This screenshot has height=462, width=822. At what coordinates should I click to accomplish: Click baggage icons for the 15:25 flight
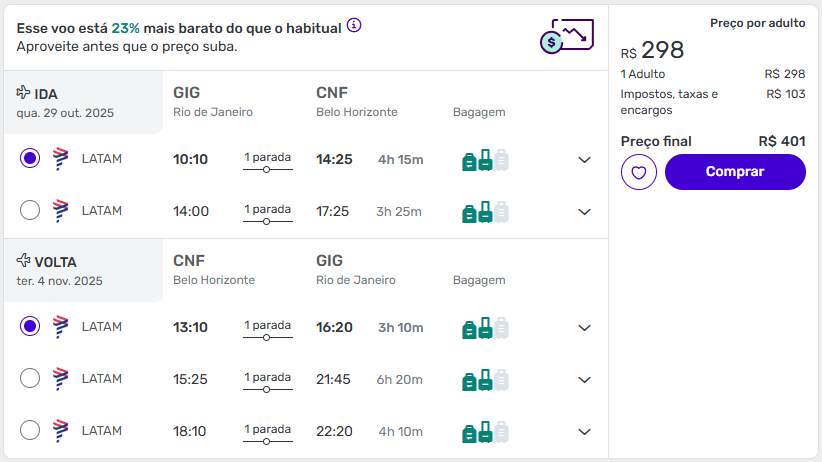coord(485,380)
